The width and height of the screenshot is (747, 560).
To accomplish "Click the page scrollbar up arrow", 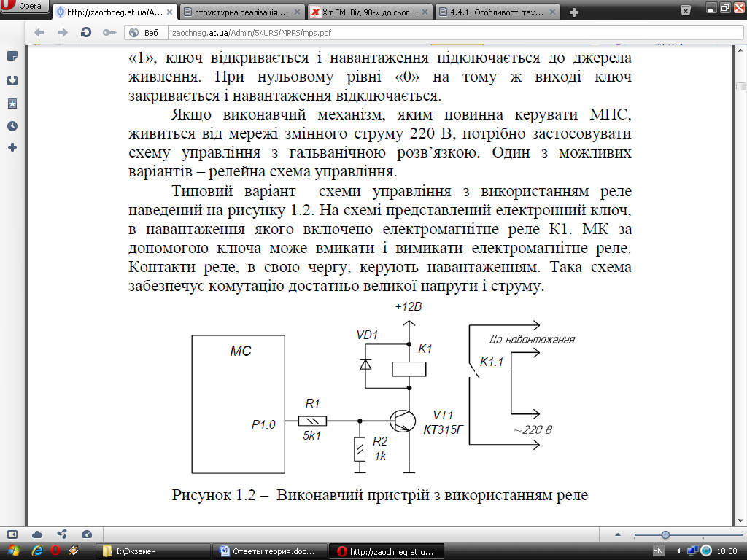I will pyautogui.click(x=741, y=50).
